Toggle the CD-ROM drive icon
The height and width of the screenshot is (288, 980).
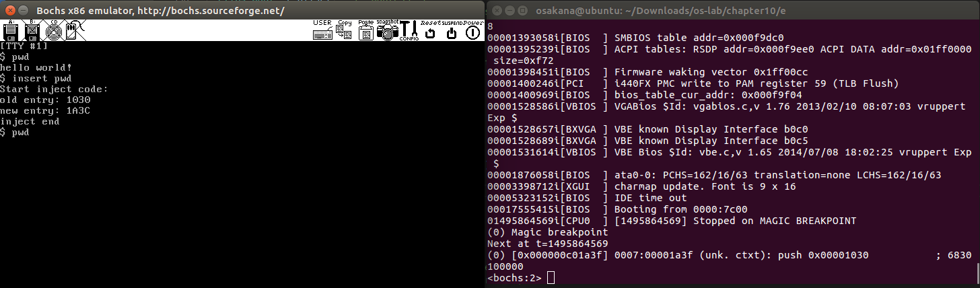coord(53,31)
